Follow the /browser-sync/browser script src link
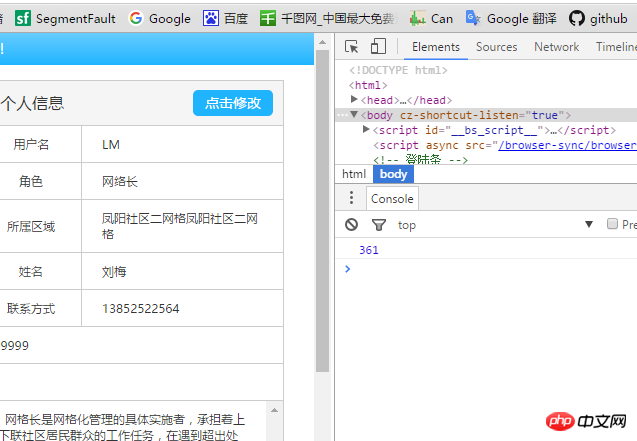Screen dimensions: 637x441 coord(567,145)
